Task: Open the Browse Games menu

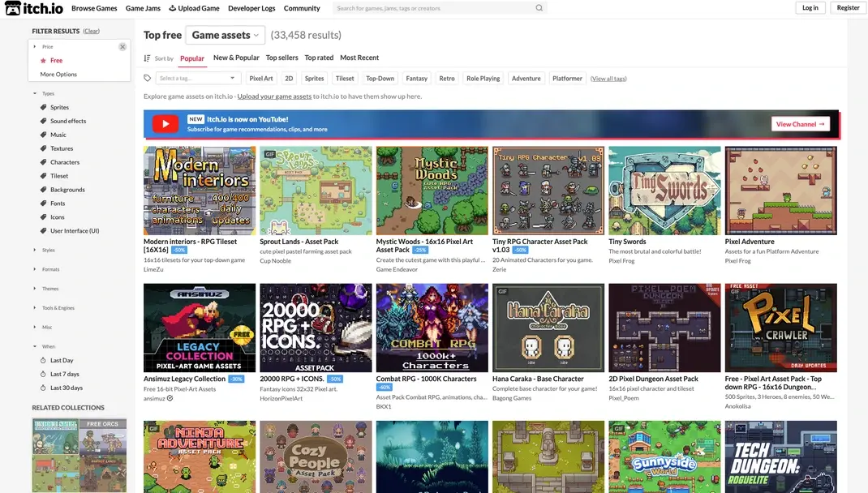Action: (93, 8)
